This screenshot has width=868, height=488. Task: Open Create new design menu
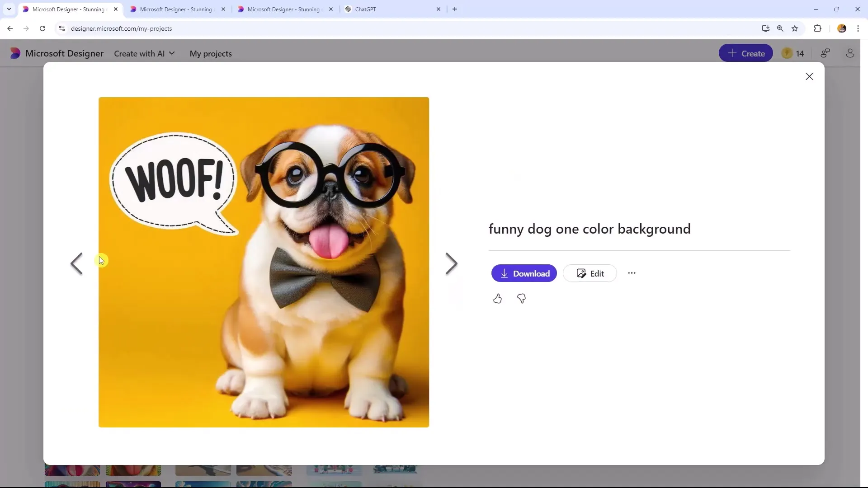pyautogui.click(x=746, y=53)
